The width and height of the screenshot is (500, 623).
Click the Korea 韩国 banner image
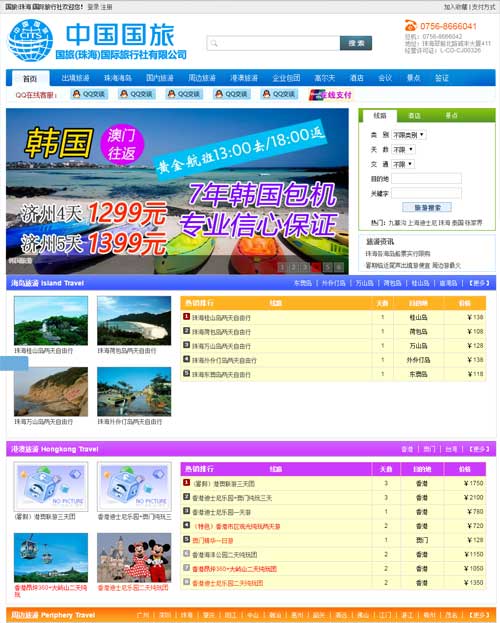point(177,191)
